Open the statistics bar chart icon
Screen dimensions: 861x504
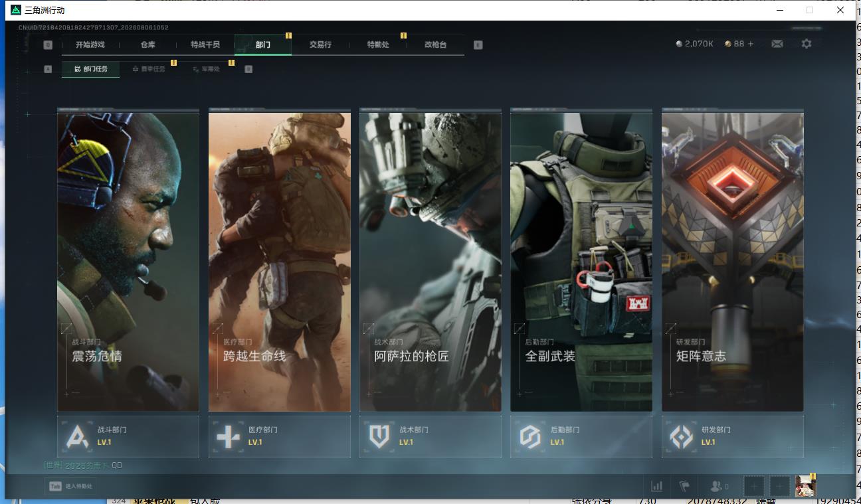click(656, 486)
